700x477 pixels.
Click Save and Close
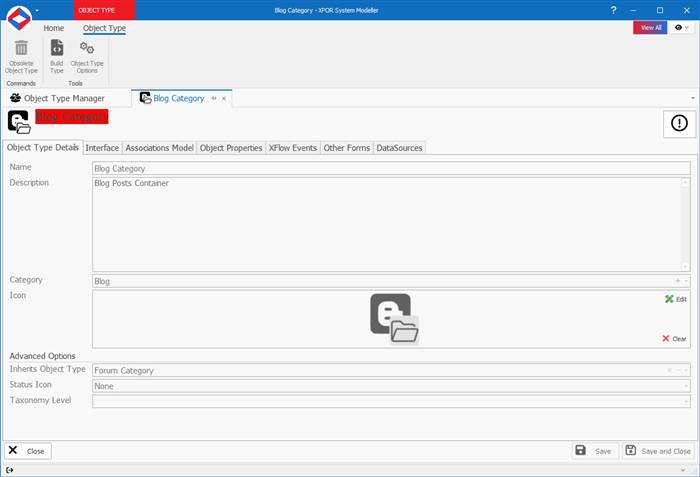pyautogui.click(x=658, y=451)
